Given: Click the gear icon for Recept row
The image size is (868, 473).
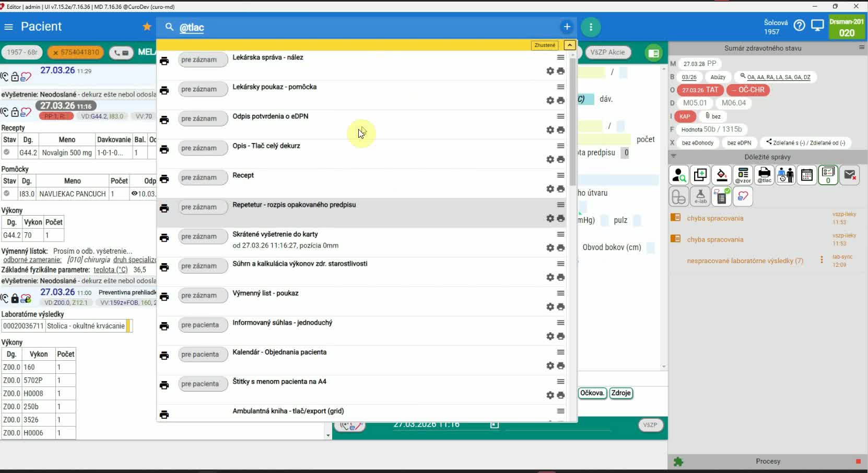Looking at the screenshot, I should point(550,189).
